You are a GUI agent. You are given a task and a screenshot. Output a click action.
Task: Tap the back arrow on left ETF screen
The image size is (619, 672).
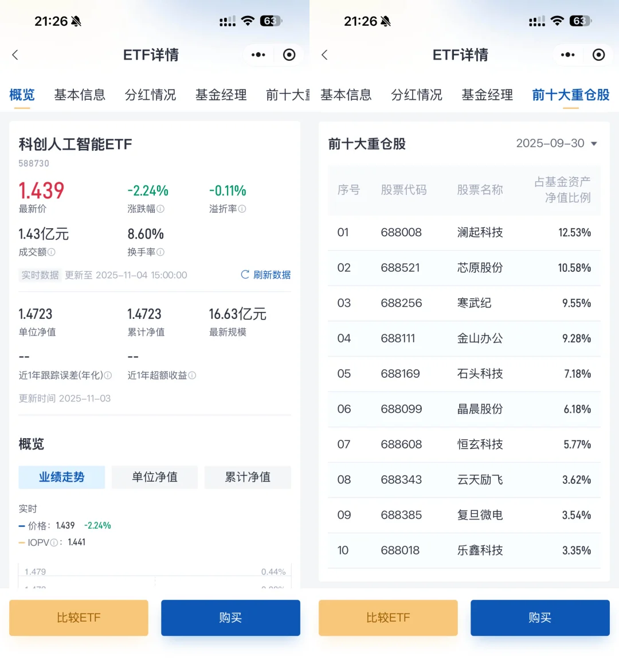(15, 55)
